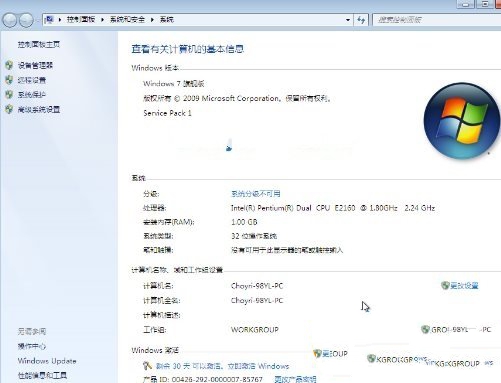Click shield icon beside 设备管理器

click(9, 65)
